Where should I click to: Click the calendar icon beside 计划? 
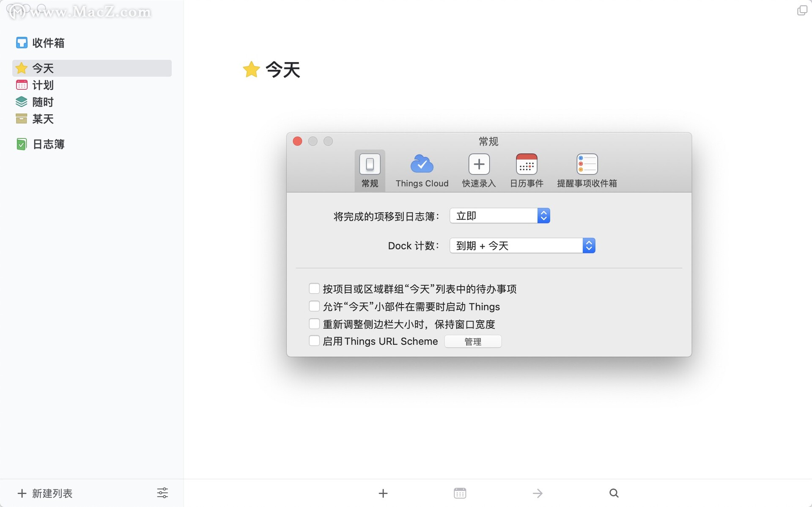click(22, 85)
